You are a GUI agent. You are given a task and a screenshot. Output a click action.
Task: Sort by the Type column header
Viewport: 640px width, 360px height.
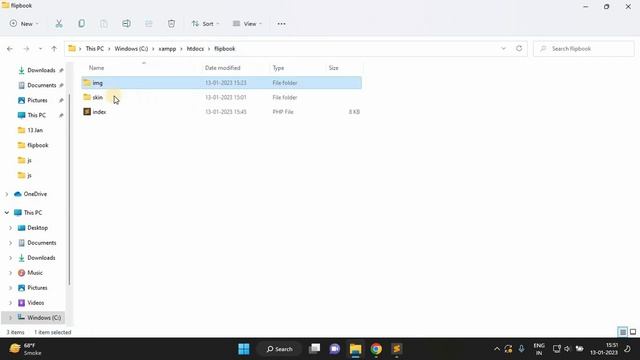coord(278,68)
